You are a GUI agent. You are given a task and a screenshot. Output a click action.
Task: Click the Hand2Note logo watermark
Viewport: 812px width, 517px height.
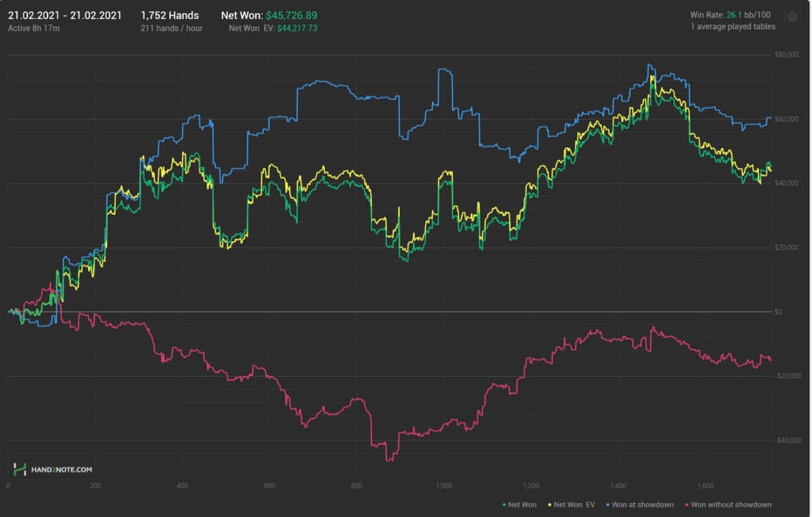(x=53, y=469)
